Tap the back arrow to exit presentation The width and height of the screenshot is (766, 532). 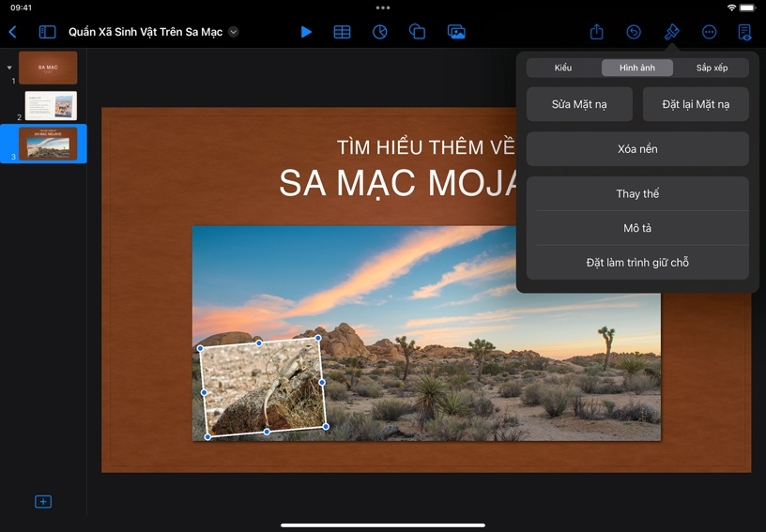pyautogui.click(x=12, y=32)
